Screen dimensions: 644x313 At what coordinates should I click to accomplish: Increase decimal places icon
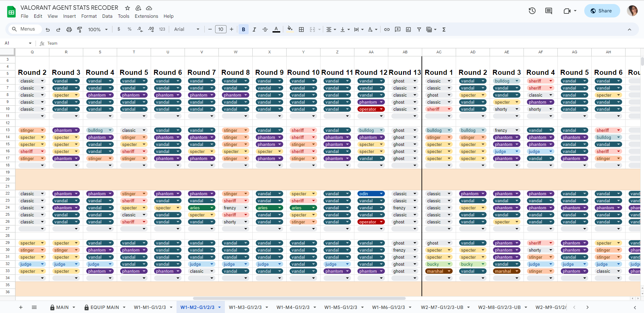[x=151, y=29]
